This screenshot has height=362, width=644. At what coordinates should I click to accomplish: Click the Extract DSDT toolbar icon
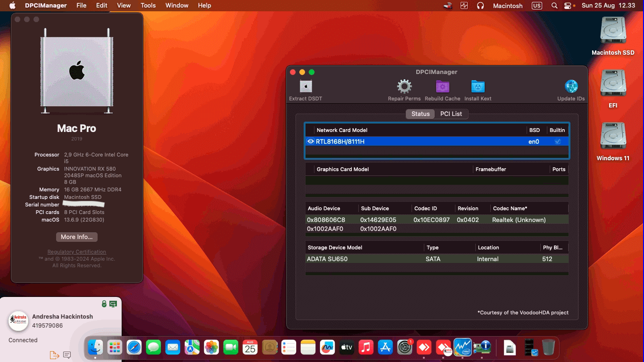[x=306, y=87]
